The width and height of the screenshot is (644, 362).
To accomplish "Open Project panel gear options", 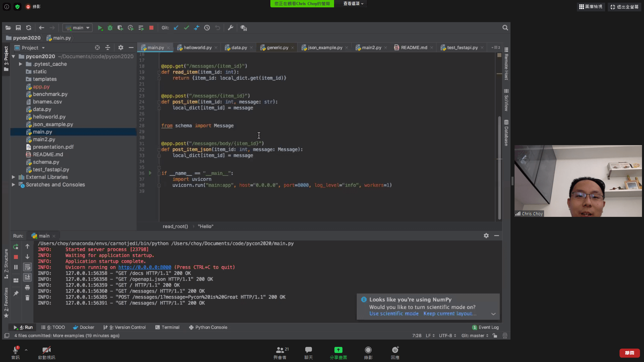I will pos(121,48).
